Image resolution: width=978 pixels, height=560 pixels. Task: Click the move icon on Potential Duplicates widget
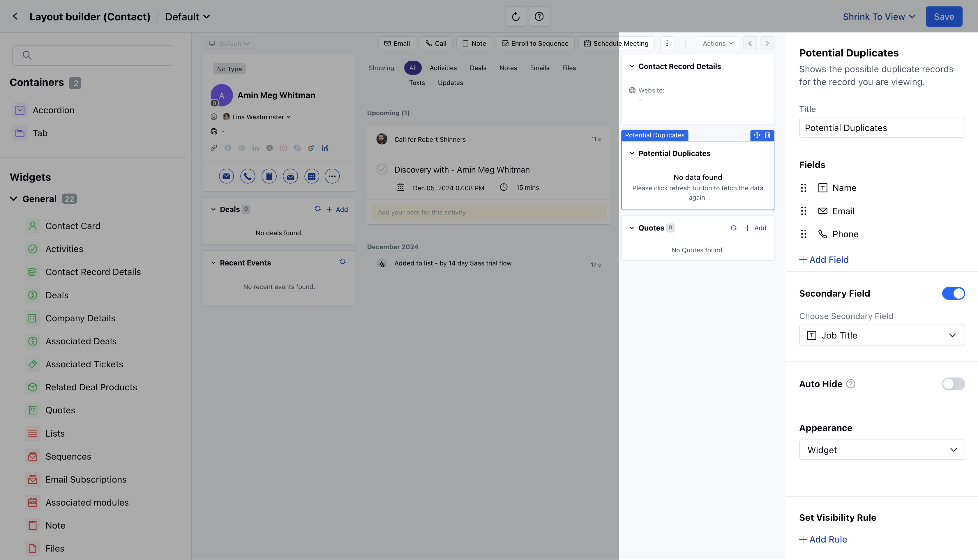tap(757, 135)
